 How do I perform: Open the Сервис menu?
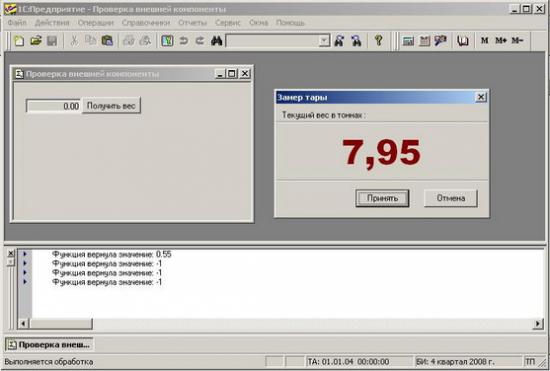[228, 23]
